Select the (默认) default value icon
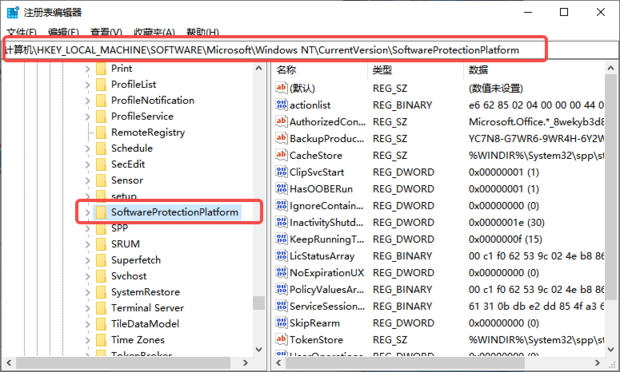Screen dimensions: 620x372 (281, 88)
